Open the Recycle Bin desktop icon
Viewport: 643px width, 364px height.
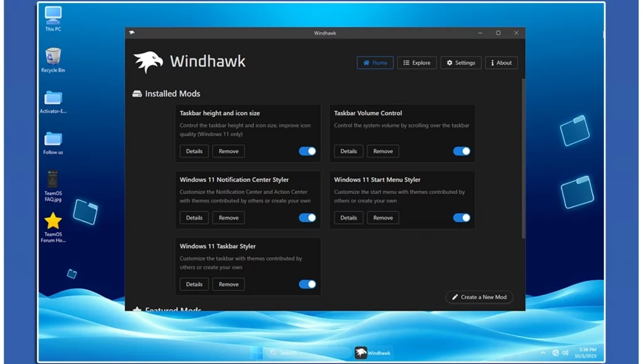point(53,57)
